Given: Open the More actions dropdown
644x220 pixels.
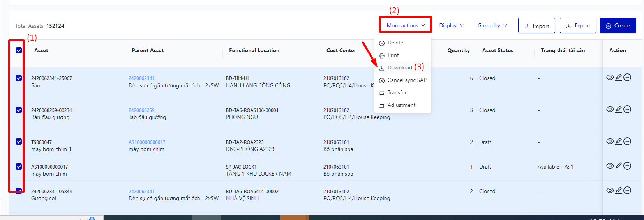Looking at the screenshot, I should (x=405, y=25).
